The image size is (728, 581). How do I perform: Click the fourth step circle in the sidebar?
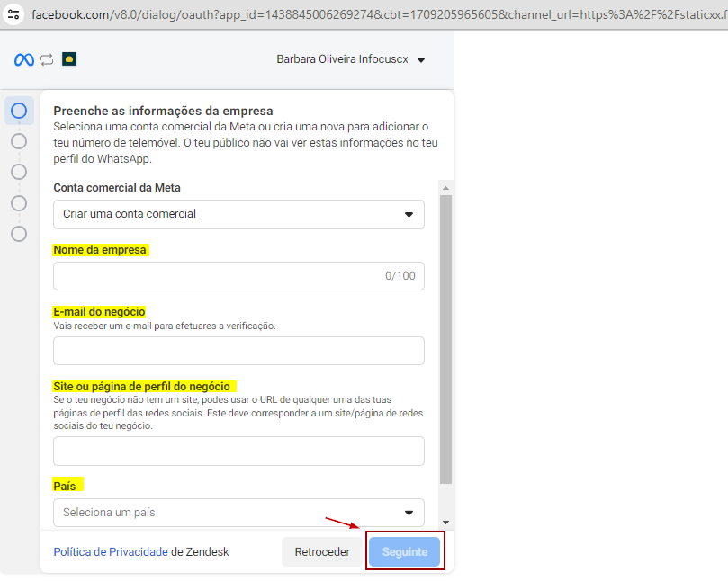19,203
